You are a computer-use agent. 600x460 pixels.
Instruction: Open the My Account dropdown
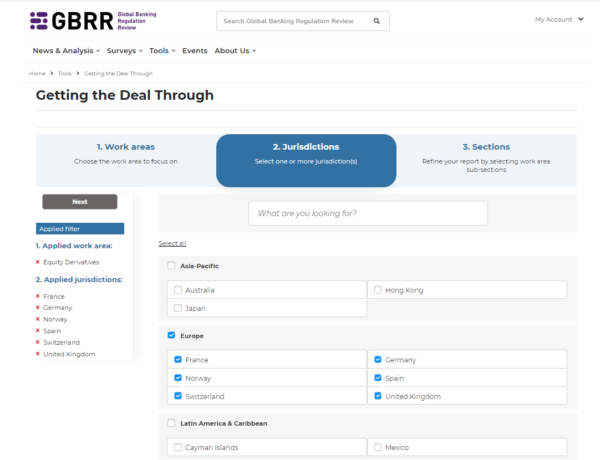[559, 20]
